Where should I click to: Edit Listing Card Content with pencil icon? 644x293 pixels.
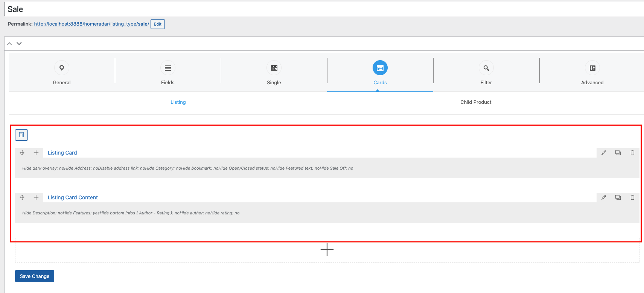pos(604,197)
